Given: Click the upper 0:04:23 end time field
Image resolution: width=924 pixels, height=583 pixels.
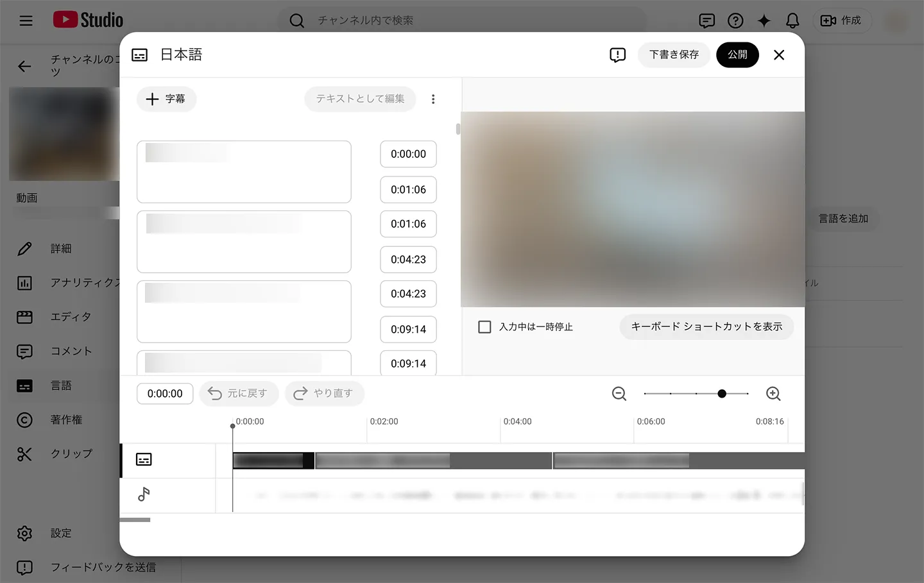Looking at the screenshot, I should coord(408,260).
